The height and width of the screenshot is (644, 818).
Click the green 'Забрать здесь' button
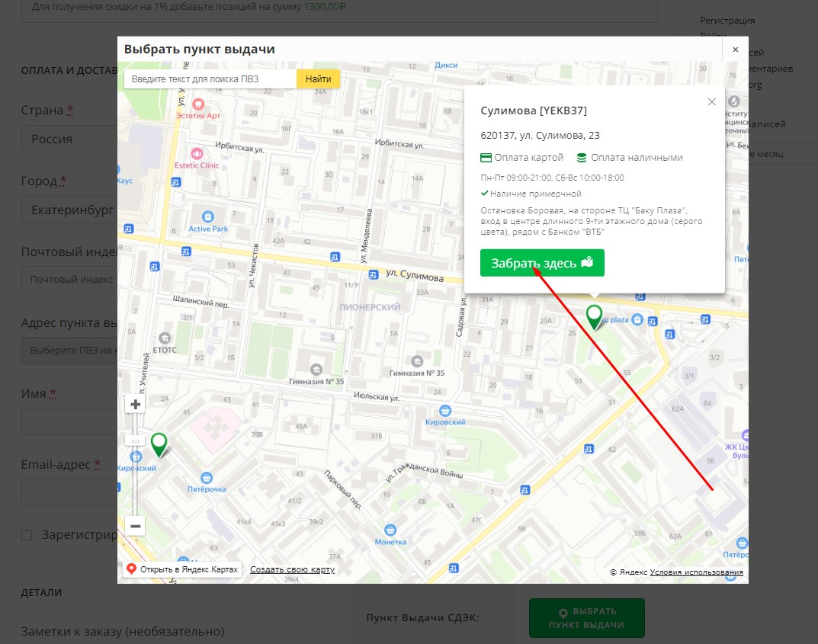542,263
